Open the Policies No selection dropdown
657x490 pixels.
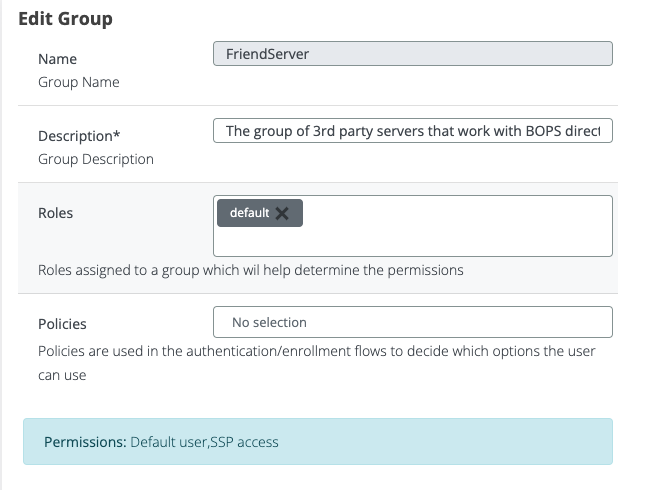tap(412, 322)
